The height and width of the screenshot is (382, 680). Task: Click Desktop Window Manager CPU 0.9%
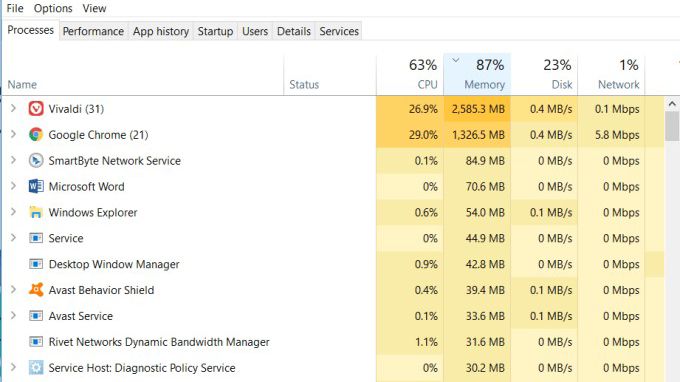point(426,264)
